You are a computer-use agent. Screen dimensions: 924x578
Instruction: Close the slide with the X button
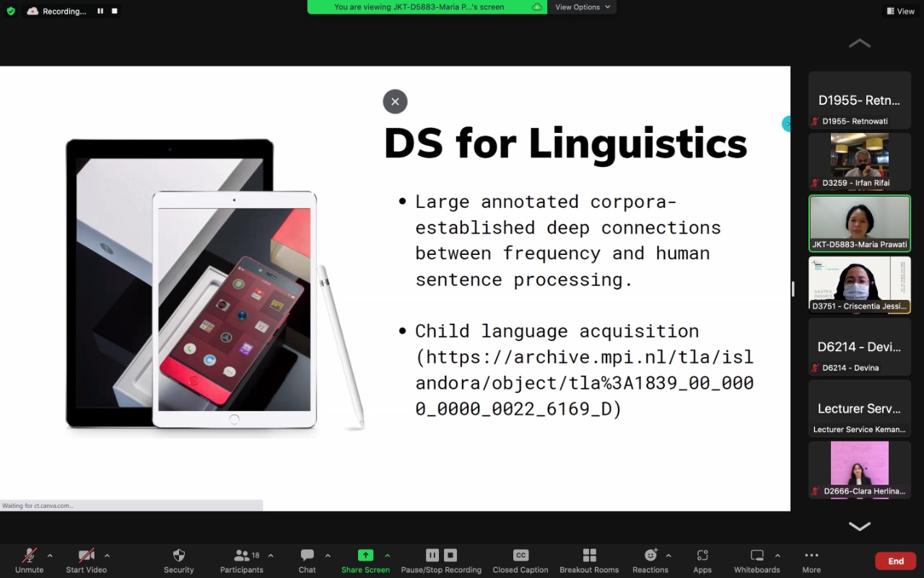tap(395, 102)
